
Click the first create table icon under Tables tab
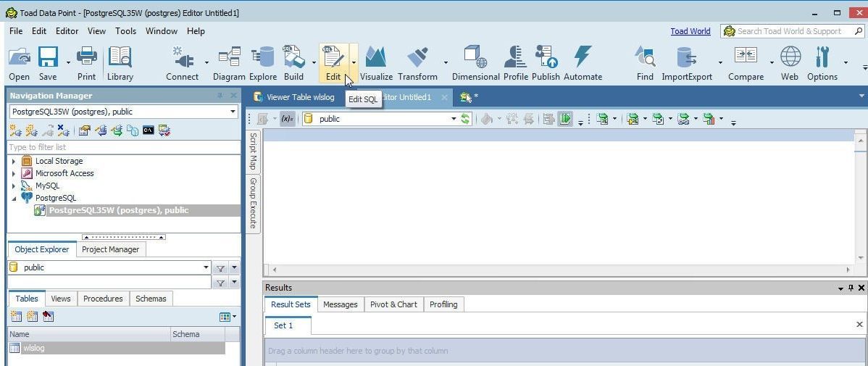(16, 316)
